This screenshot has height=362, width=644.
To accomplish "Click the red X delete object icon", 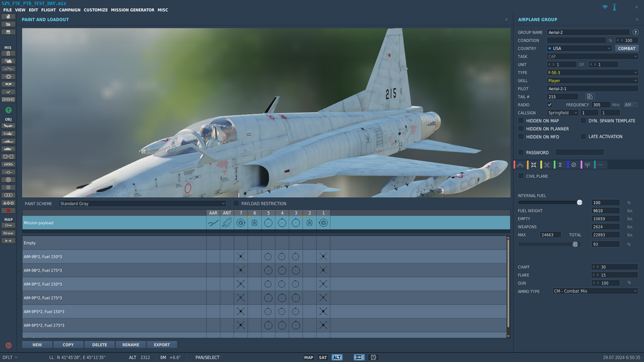I will [8, 211].
